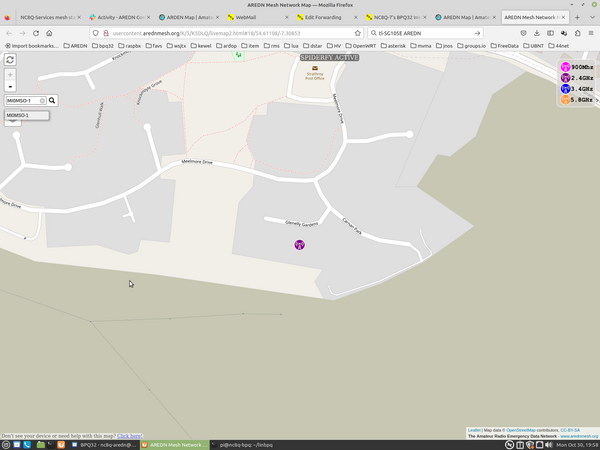Open the bpq32 bookmarks folder
This screenshot has height=450, width=600.
click(x=103, y=46)
